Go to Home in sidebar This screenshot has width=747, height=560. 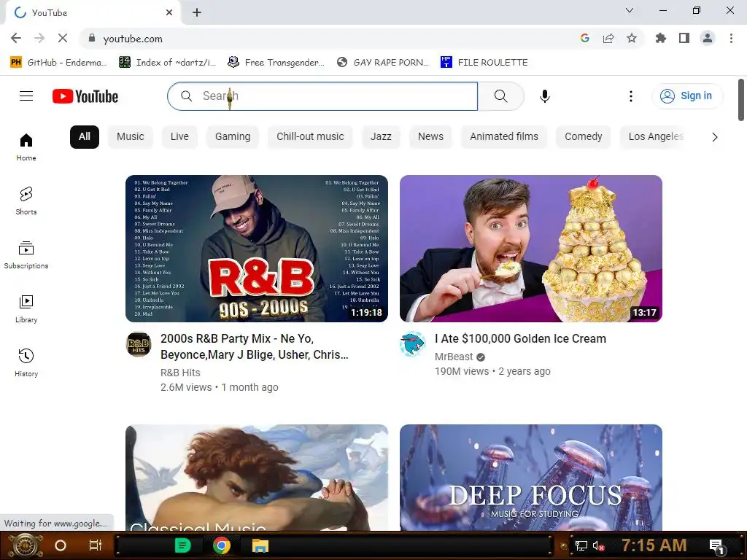point(26,147)
